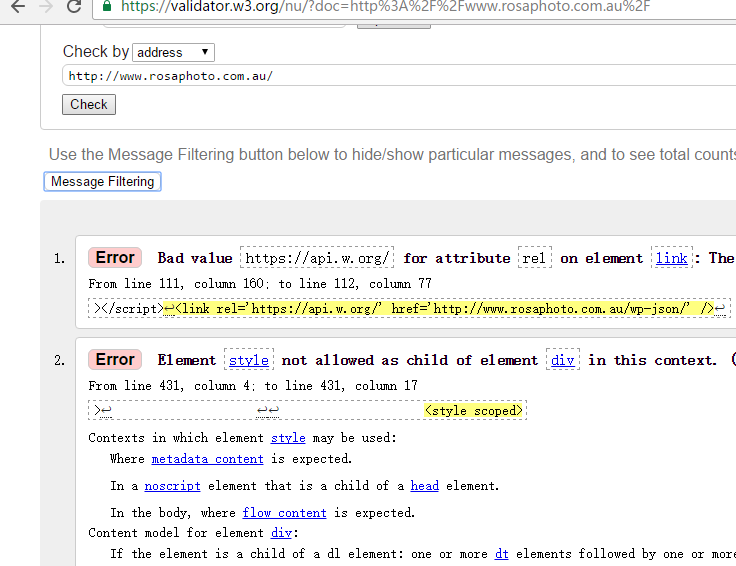This screenshot has width=736, height=566.
Task: Click the first red Error badge
Action: pyautogui.click(x=115, y=258)
